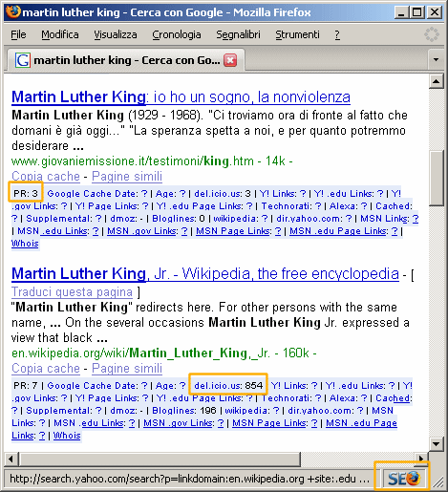The image size is (448, 492).
Task: Click the loading throbber icon
Action: (x=432, y=34)
